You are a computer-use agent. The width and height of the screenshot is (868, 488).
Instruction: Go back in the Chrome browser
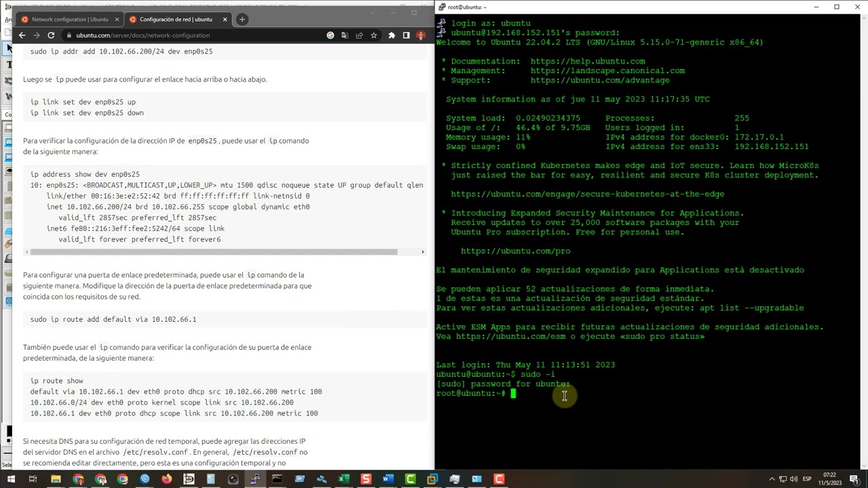[22, 35]
